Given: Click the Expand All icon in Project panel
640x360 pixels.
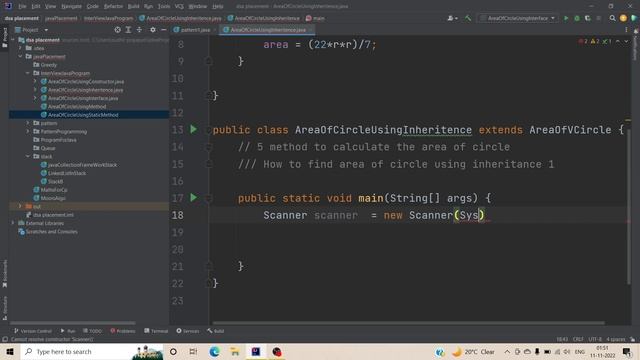Looking at the screenshot, I should tap(128, 30).
